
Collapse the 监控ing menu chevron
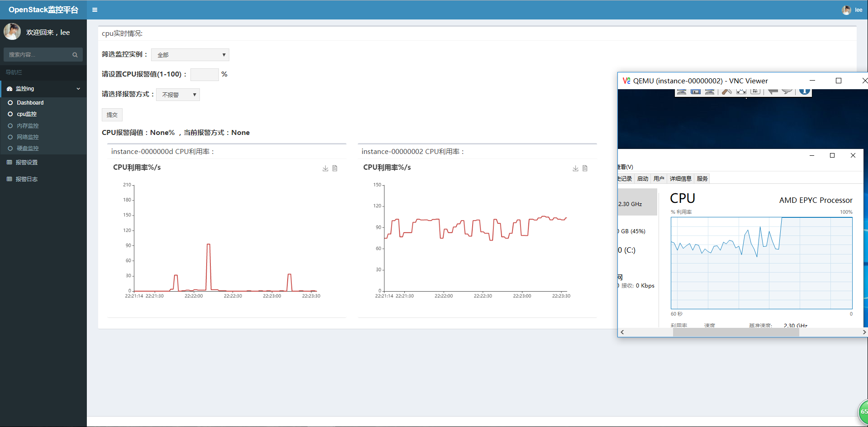pos(78,89)
